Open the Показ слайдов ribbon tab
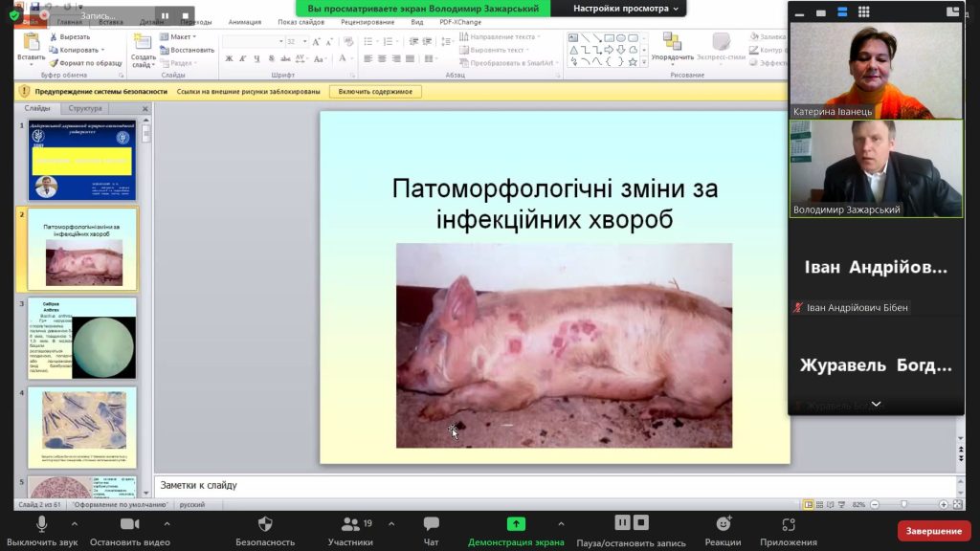Screen dimensions: 980x551 tap(301, 22)
